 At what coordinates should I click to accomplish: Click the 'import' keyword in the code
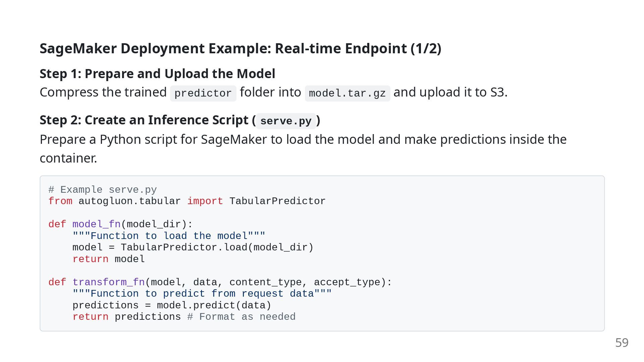click(x=205, y=201)
